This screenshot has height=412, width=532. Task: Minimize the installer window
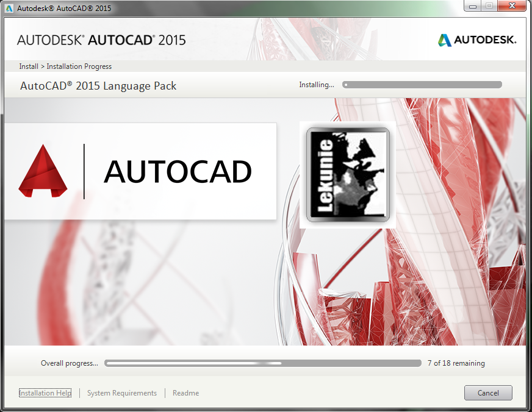(473, 5)
